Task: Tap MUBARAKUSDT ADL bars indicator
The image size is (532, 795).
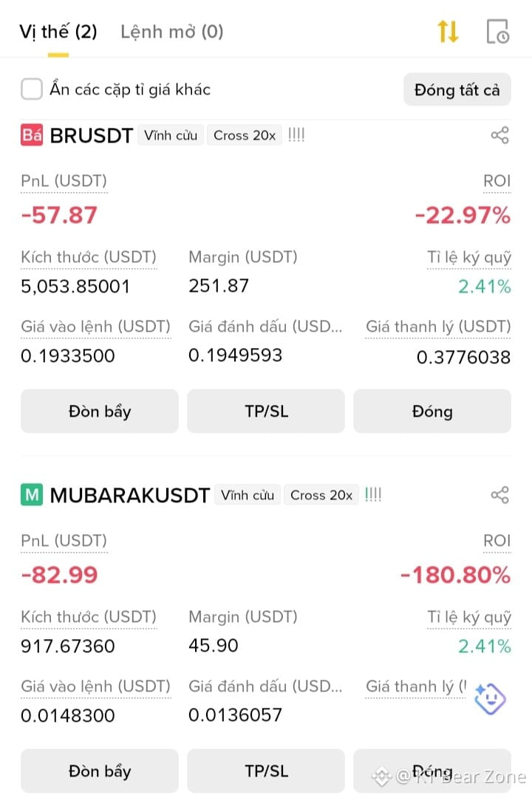Action: pyautogui.click(x=373, y=494)
